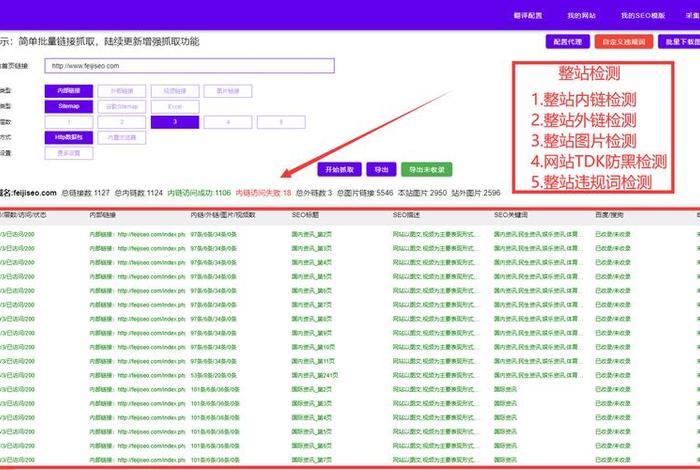Choose the Sitemap export type
The image size is (700, 470).
coord(69,107)
